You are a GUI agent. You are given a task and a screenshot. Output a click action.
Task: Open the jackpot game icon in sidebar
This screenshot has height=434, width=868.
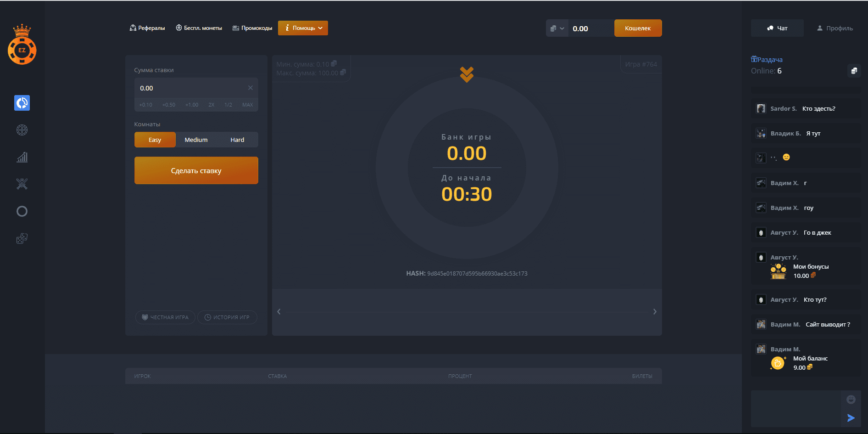(22, 103)
